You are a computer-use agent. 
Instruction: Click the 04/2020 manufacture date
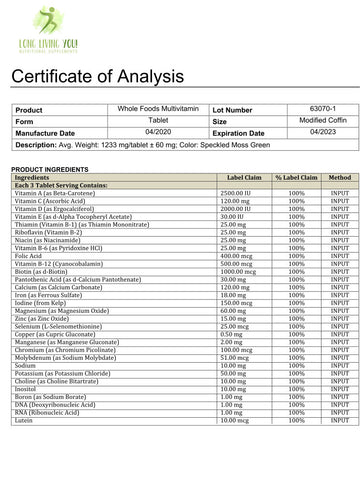click(158, 132)
